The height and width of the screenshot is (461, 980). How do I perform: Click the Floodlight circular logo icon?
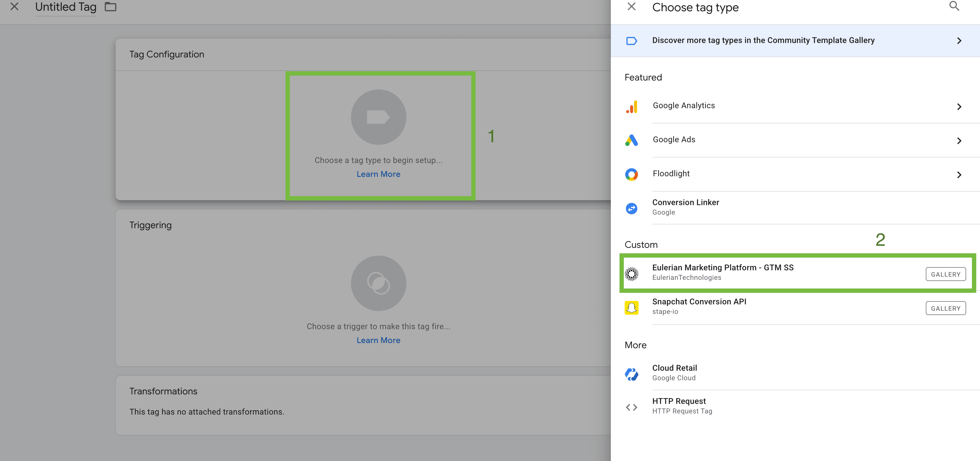tap(632, 174)
